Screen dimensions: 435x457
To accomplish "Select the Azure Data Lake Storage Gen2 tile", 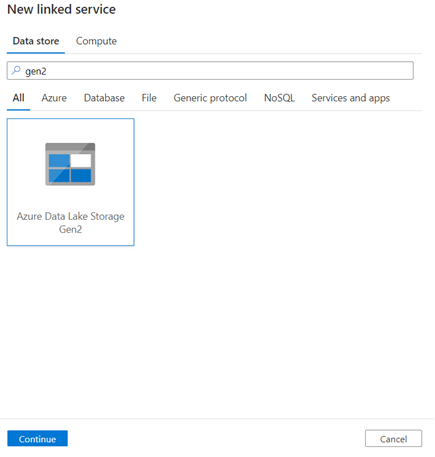I will pyautogui.click(x=70, y=182).
